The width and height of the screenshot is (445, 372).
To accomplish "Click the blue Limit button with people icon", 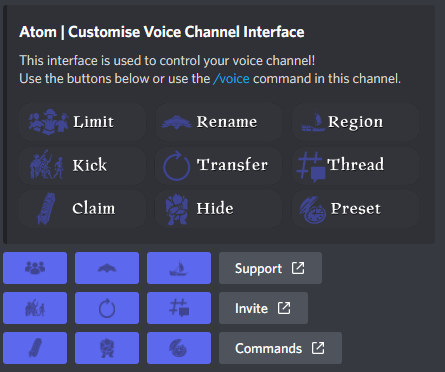I will (x=35, y=268).
